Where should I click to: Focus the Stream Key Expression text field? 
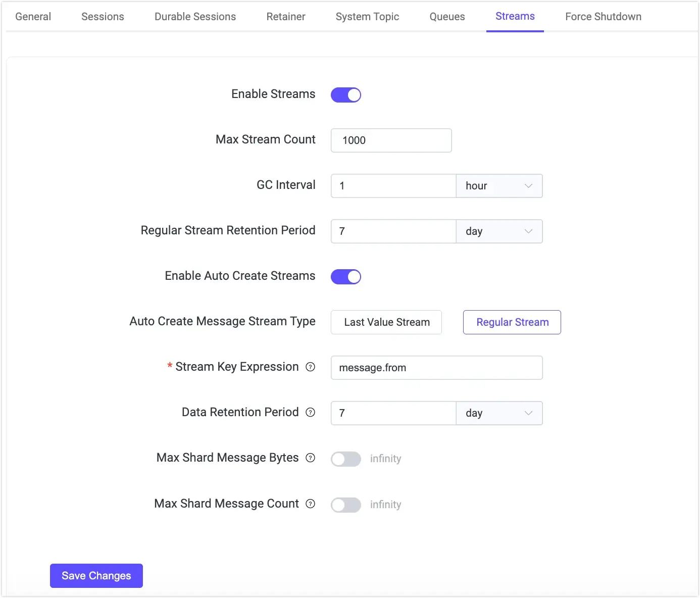436,368
